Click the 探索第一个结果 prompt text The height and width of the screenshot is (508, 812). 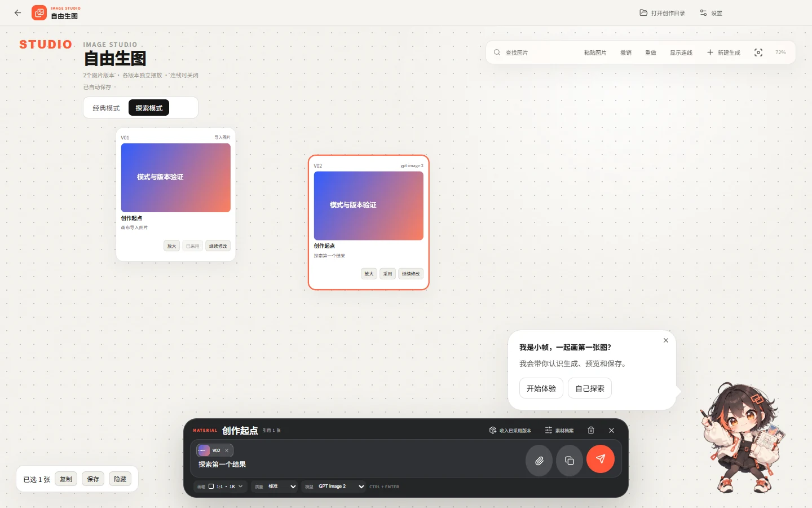222,465
